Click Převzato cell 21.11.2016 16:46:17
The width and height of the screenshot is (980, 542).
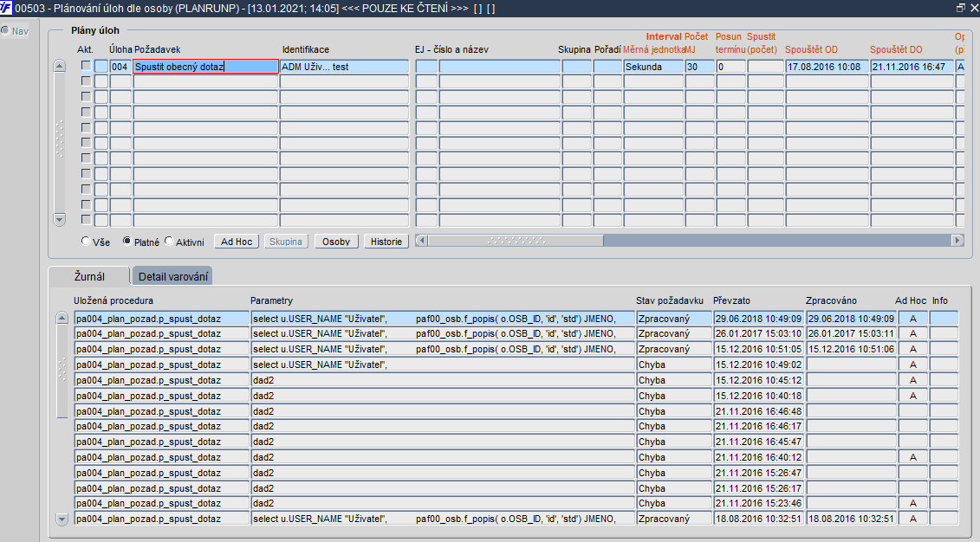coord(759,427)
